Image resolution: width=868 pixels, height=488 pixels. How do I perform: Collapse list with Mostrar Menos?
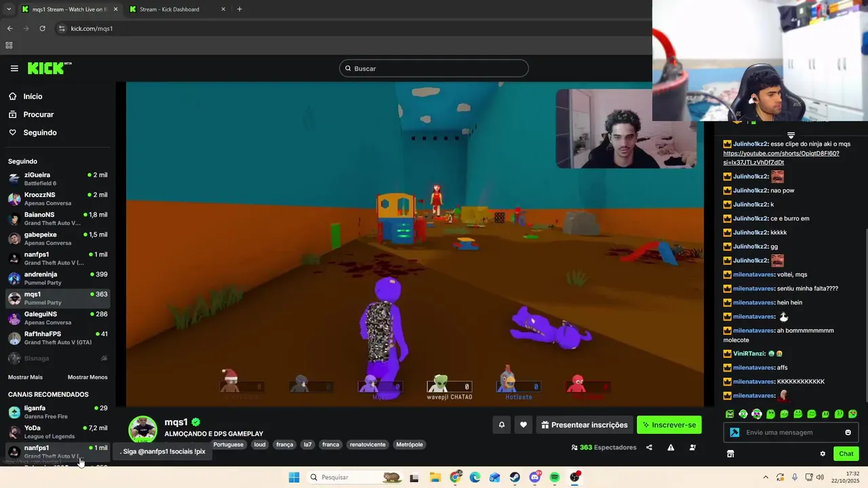pyautogui.click(x=87, y=377)
